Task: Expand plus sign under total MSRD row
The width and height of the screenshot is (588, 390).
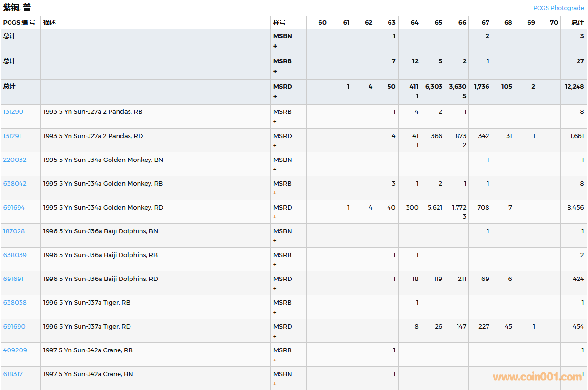Action: (275, 97)
